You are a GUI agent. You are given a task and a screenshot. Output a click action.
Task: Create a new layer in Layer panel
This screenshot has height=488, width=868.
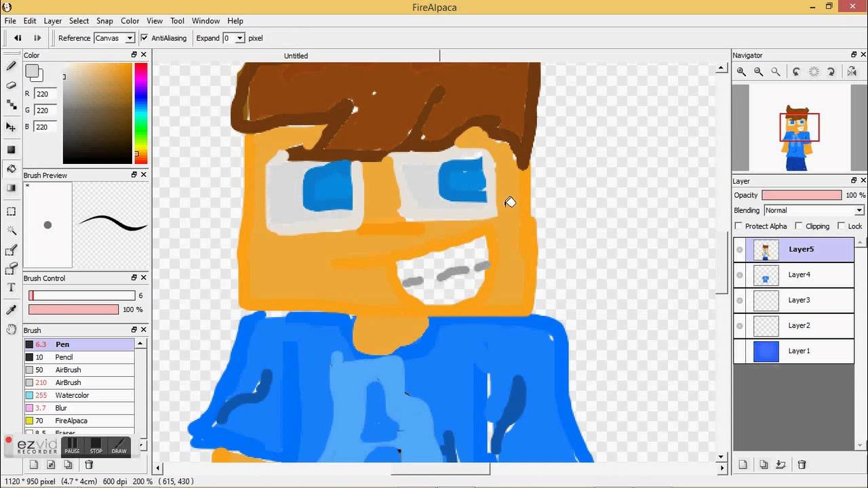click(x=743, y=464)
